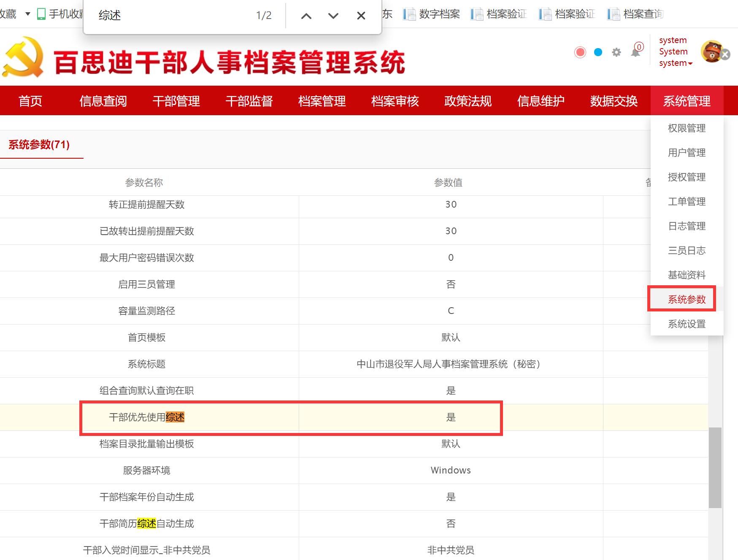Select 用户管理 from the dropdown menu
738x560 pixels.
[687, 153]
